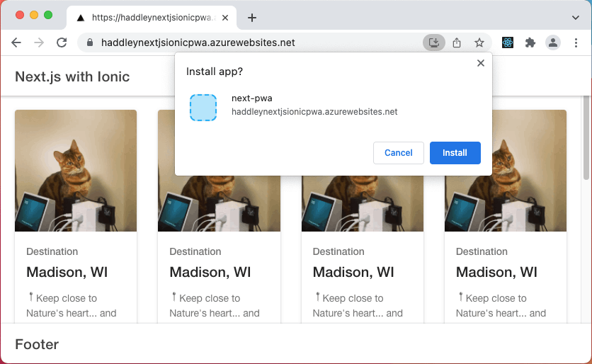
Task: Open the React Developer Tools extension
Action: (508, 42)
